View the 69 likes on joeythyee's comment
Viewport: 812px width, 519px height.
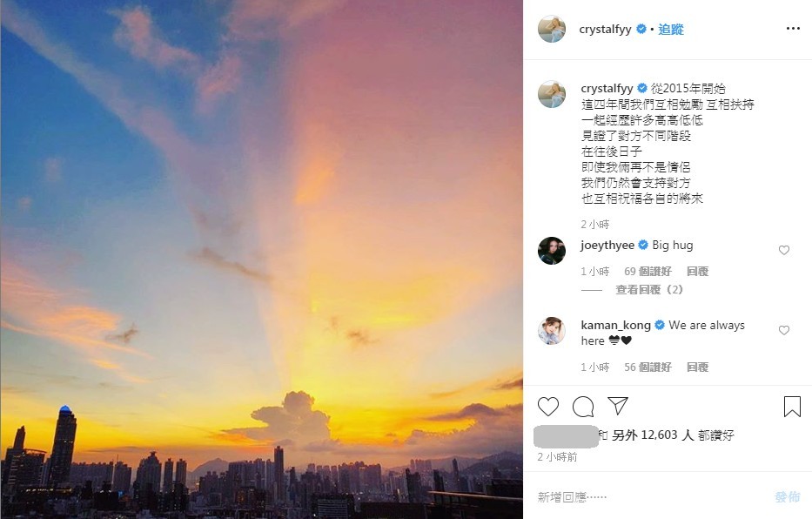click(x=648, y=272)
